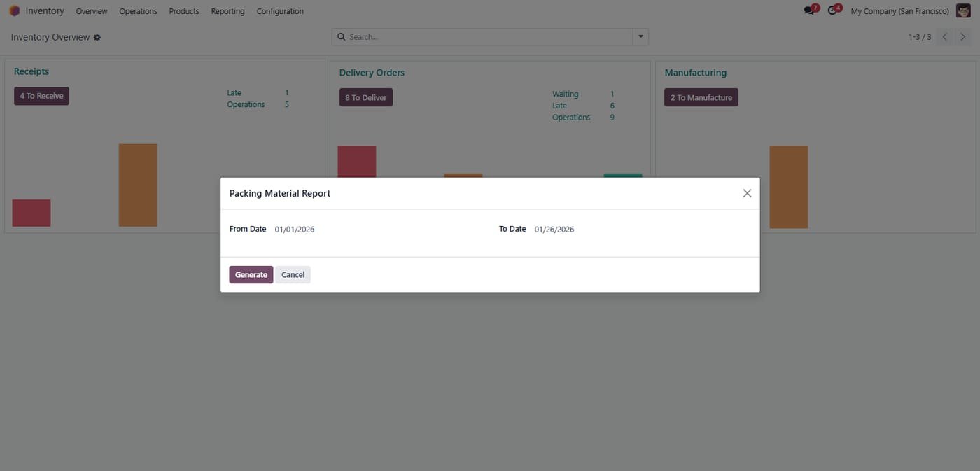Open the Inventory app home icon
980x471 pixels.
click(x=14, y=11)
